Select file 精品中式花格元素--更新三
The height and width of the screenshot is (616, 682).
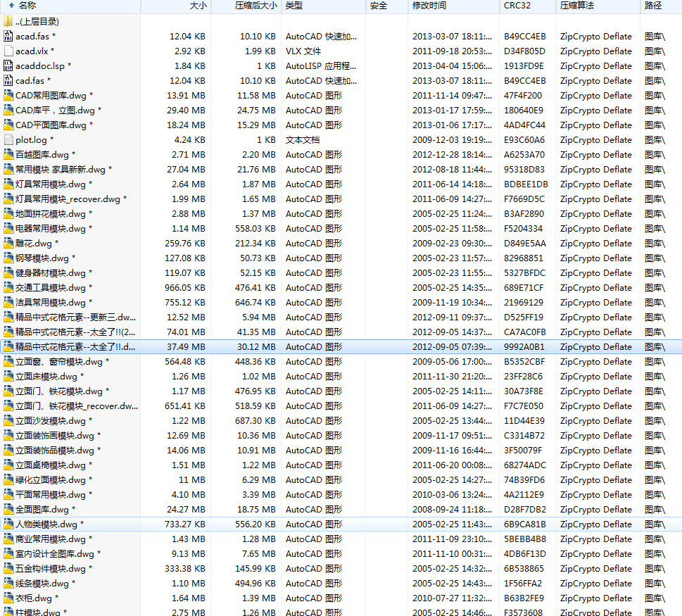click(75, 317)
